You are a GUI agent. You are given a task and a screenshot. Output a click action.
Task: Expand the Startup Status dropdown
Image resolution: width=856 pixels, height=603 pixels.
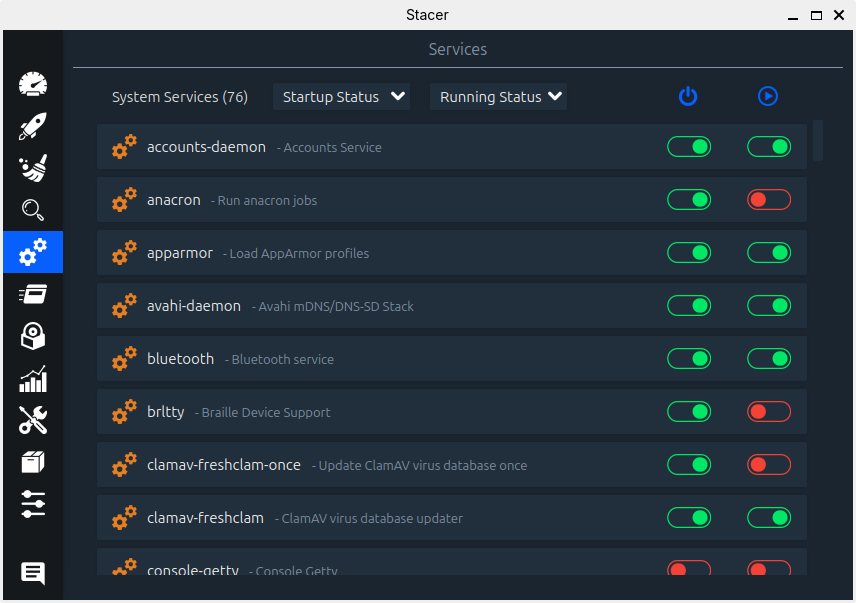tap(341, 97)
